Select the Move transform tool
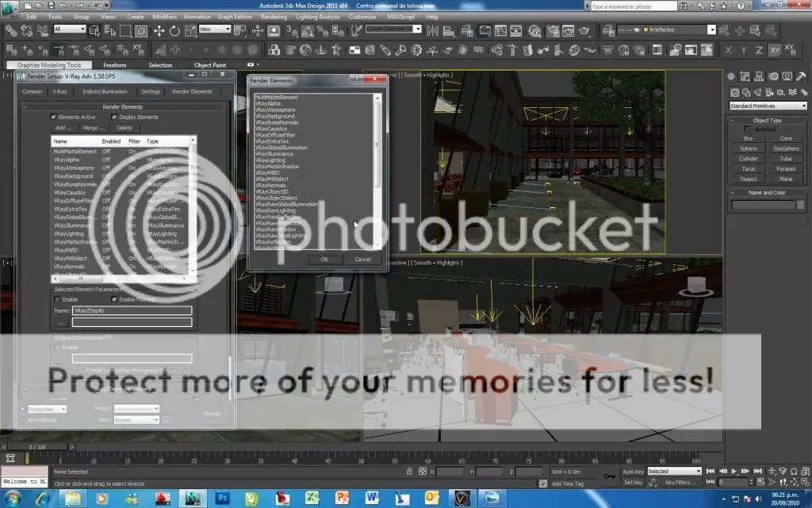 (159, 30)
